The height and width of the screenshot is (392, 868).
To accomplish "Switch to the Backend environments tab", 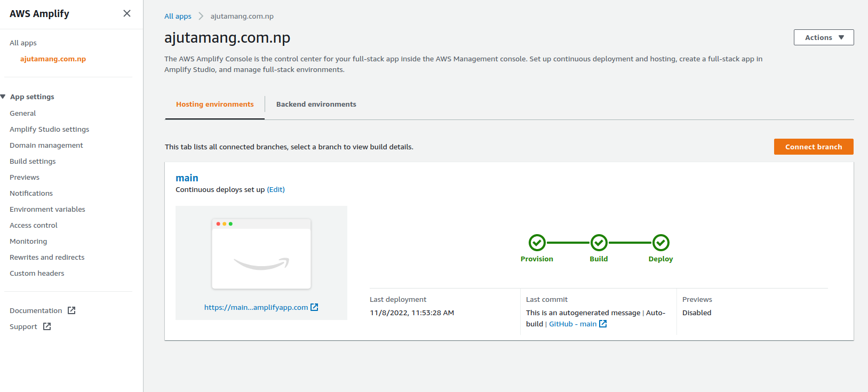I will click(x=316, y=104).
